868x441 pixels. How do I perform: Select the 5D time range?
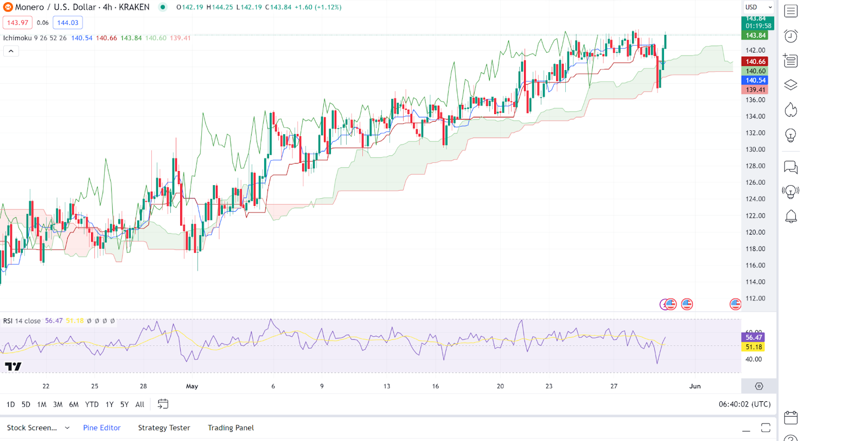point(25,405)
